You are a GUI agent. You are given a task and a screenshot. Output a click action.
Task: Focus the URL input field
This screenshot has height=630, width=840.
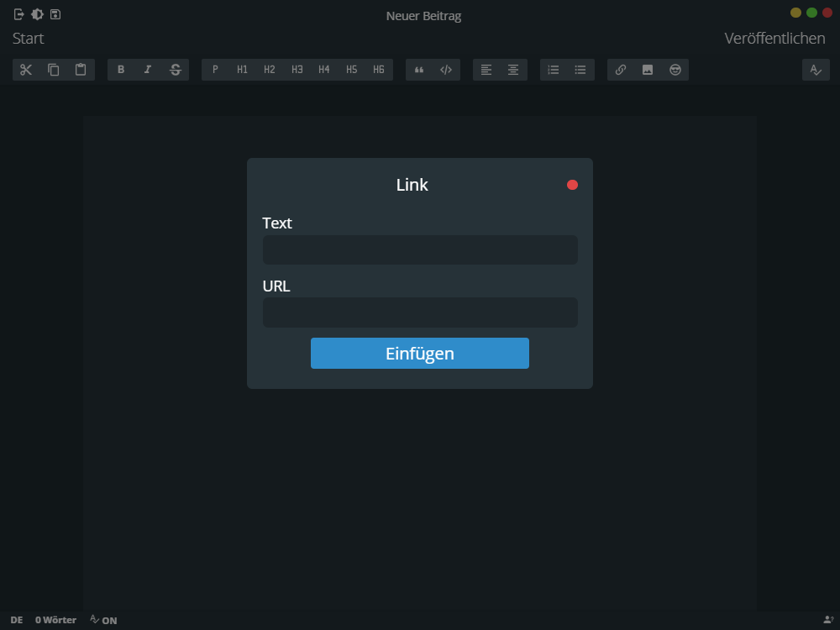[420, 312]
